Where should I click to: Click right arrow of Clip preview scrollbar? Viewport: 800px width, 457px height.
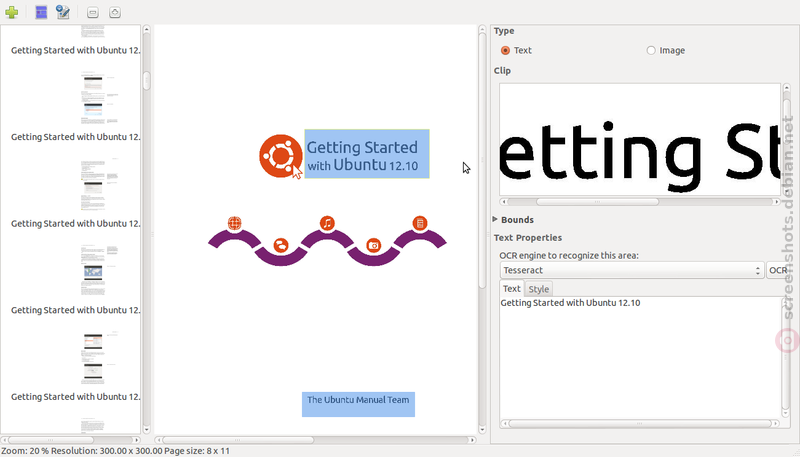click(x=777, y=202)
